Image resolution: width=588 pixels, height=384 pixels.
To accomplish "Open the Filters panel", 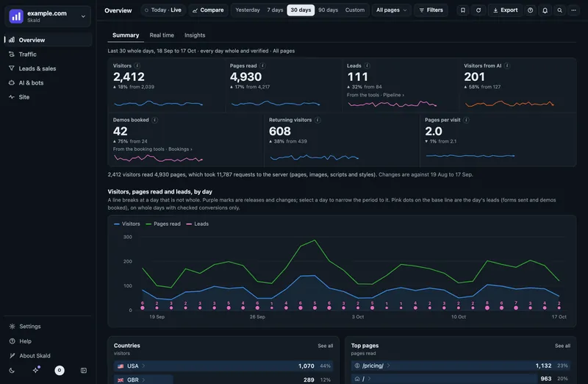I will [431, 10].
